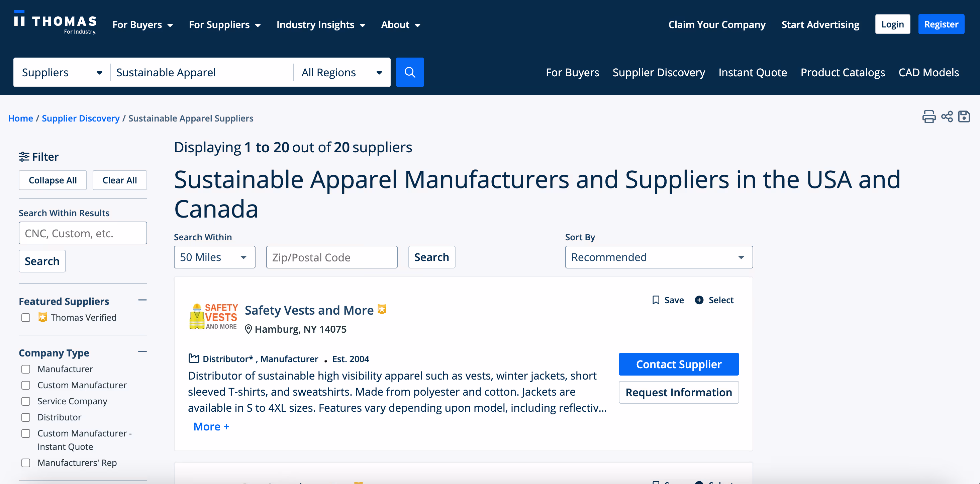Click the save search floppy icon
This screenshot has width=980, height=484.
[964, 116]
